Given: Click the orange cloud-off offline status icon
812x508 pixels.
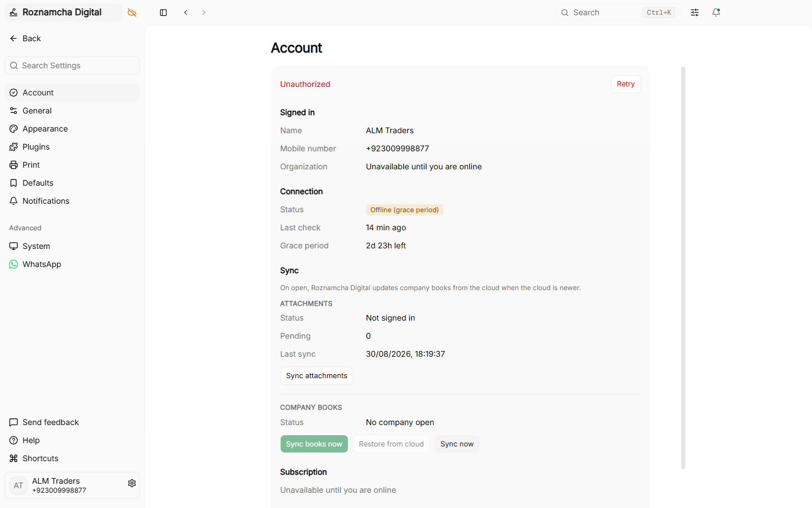Looking at the screenshot, I should click(x=132, y=12).
